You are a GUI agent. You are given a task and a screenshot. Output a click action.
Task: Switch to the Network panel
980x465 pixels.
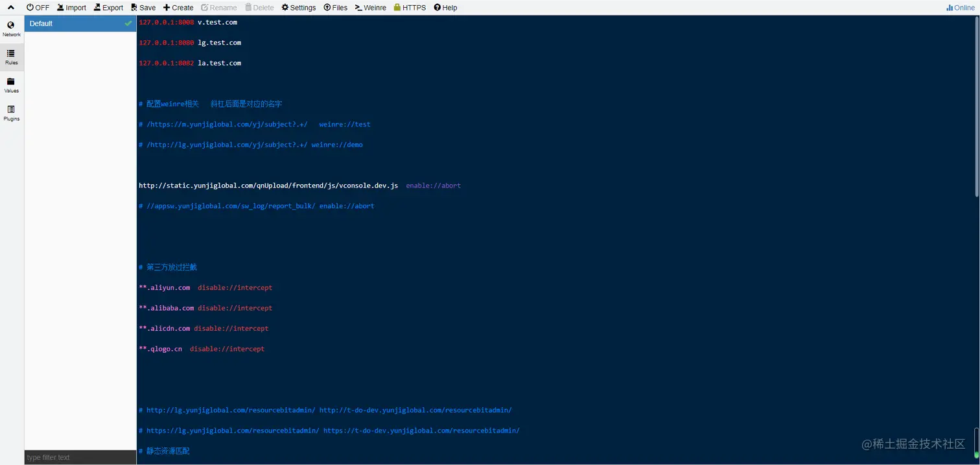pyautogui.click(x=11, y=29)
